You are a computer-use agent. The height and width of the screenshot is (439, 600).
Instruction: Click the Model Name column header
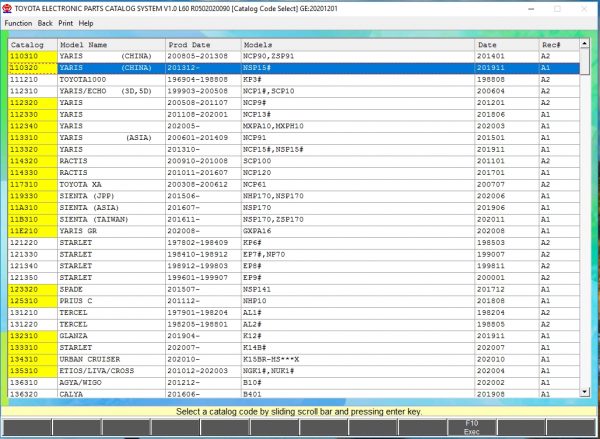[111, 45]
